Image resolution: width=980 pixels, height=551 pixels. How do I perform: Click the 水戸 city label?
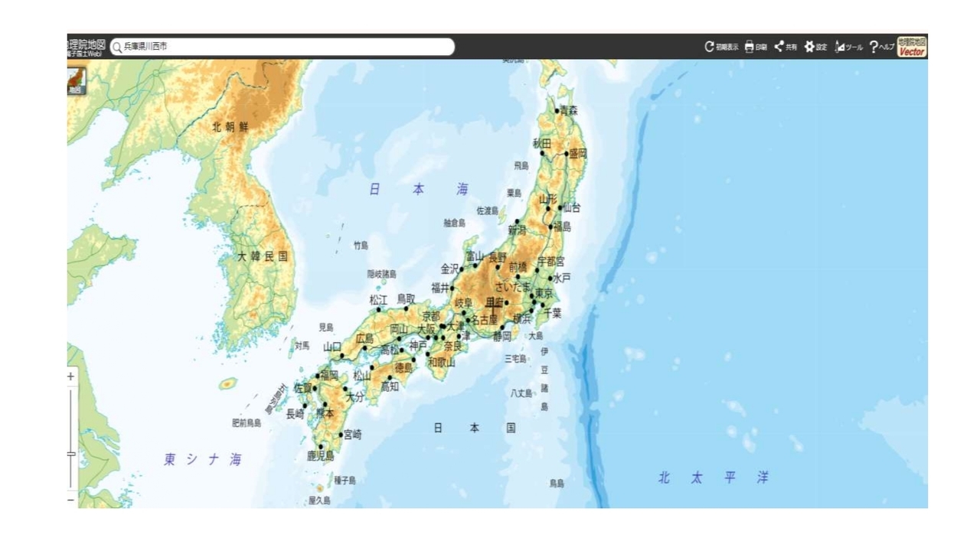[x=561, y=279]
